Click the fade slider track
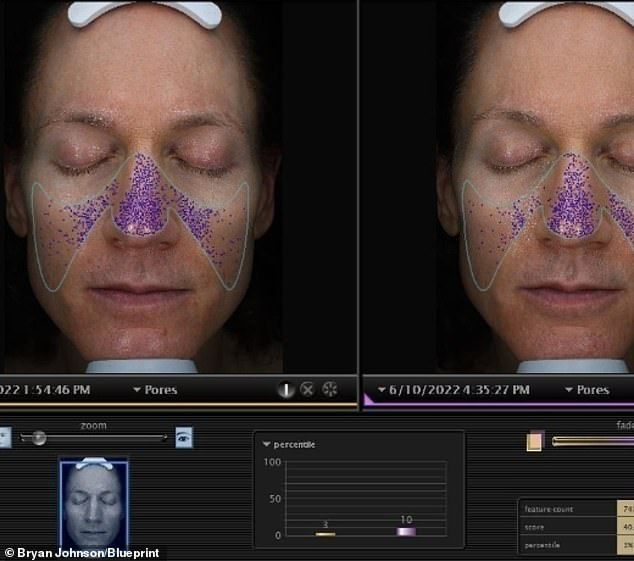This screenshot has height=561, width=634. [x=595, y=441]
